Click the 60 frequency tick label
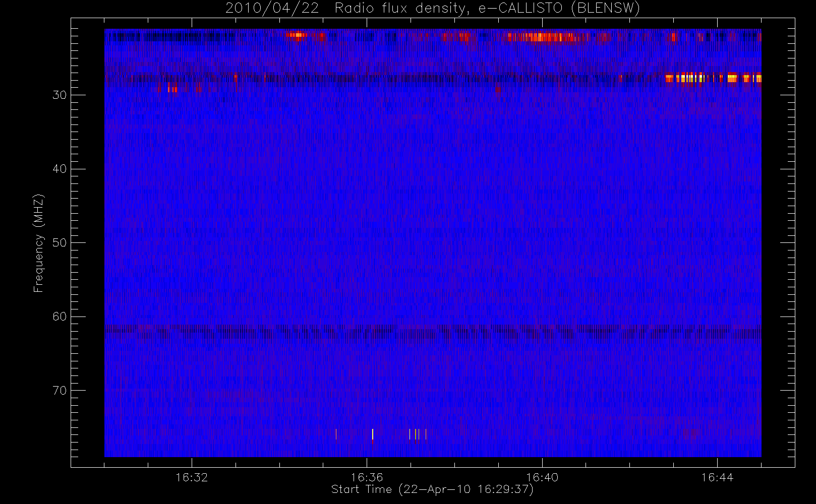The height and width of the screenshot is (504, 816). click(x=60, y=317)
